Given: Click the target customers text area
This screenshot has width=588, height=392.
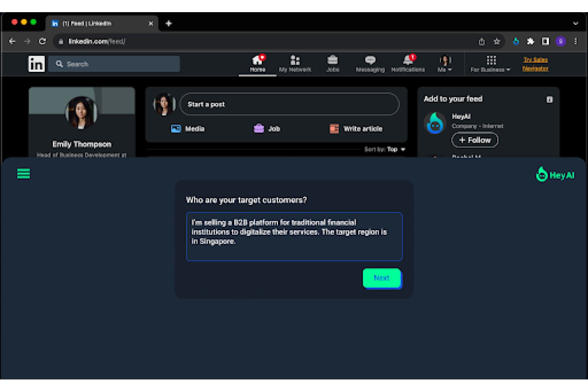Looking at the screenshot, I should click(x=294, y=236).
